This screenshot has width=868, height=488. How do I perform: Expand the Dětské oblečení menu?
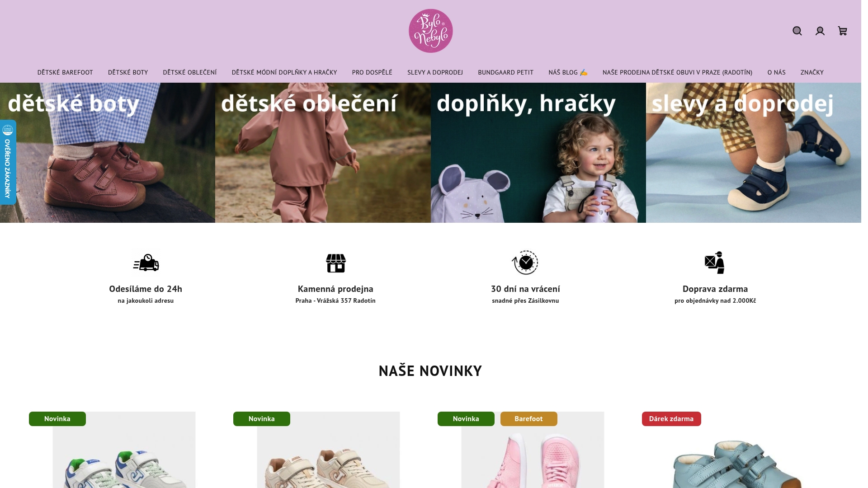(190, 72)
